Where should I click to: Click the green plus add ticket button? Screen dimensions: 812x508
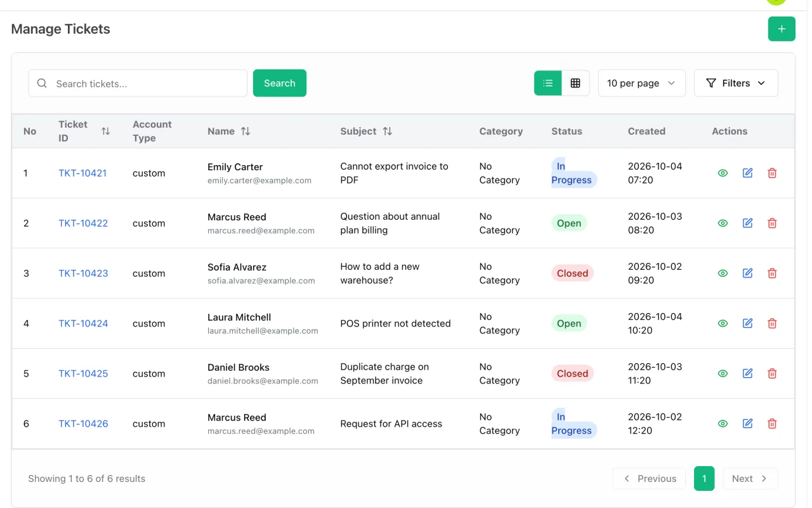[x=782, y=29]
